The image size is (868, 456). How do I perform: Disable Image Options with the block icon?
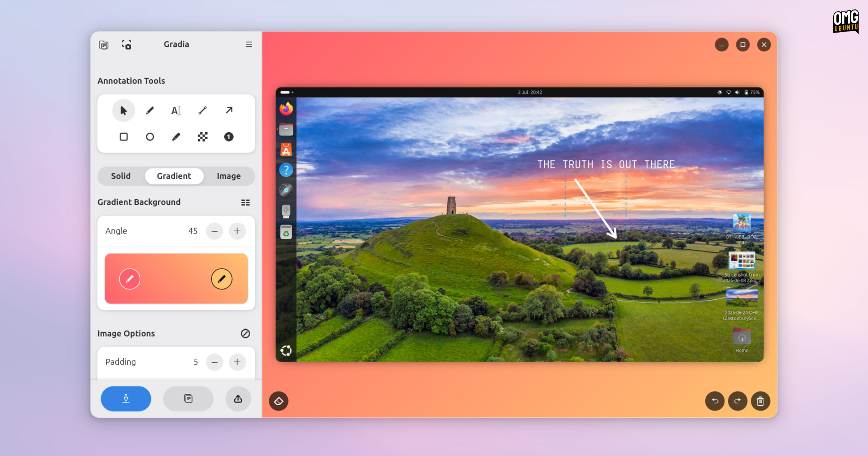pos(244,333)
